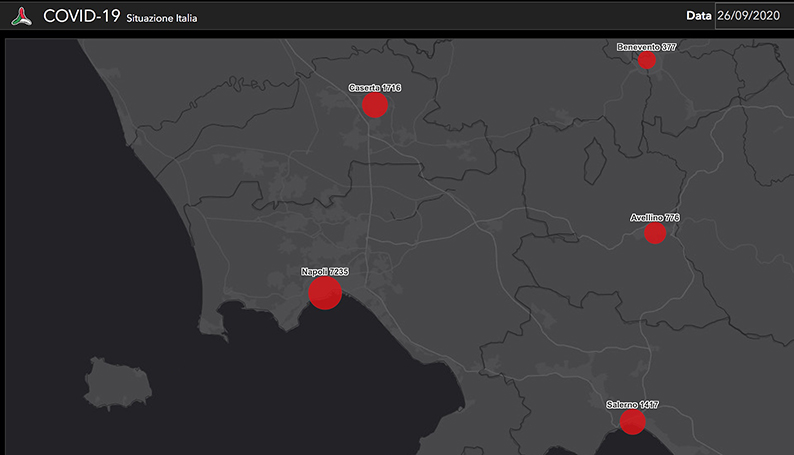Click the Napoli 7235 label
The width and height of the screenshot is (794, 455).
point(325,272)
